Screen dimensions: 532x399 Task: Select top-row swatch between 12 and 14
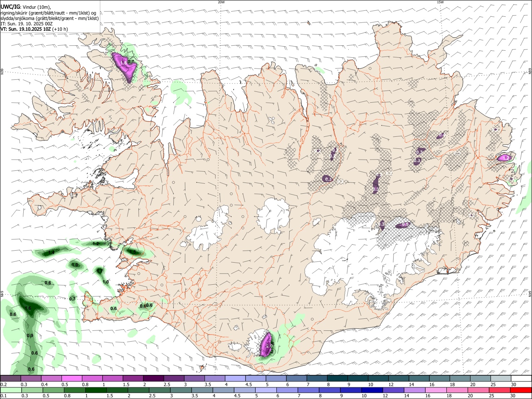[x=399, y=378]
